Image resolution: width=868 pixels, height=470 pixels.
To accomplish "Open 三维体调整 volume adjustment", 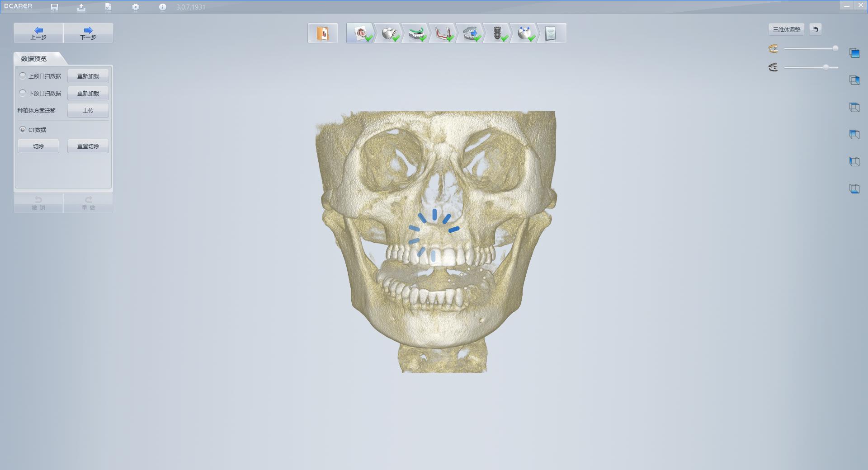I will pos(786,29).
